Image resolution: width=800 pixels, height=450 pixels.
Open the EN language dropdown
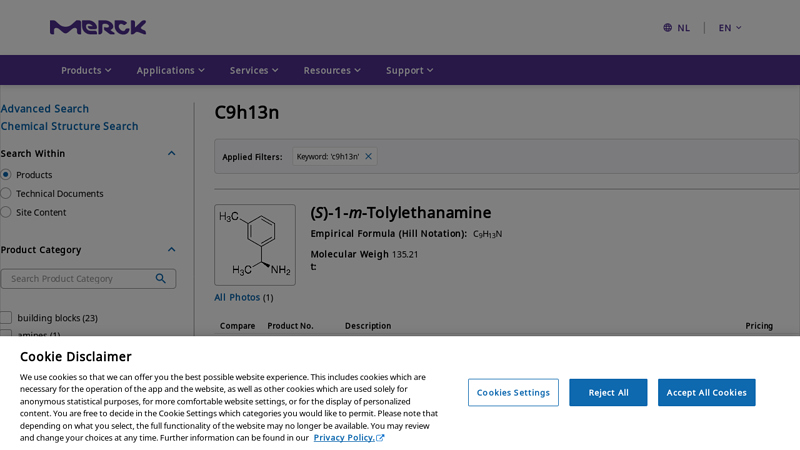pos(730,28)
